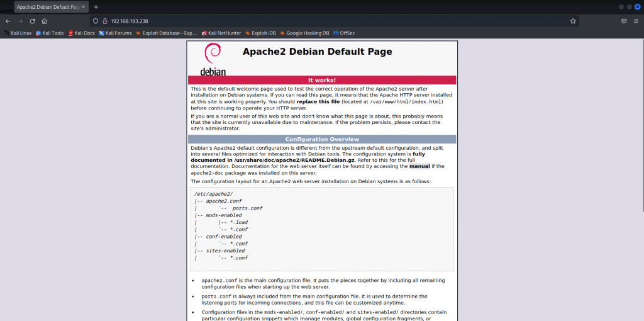Open Exploit Database - Exp... bookmark

tap(166, 33)
